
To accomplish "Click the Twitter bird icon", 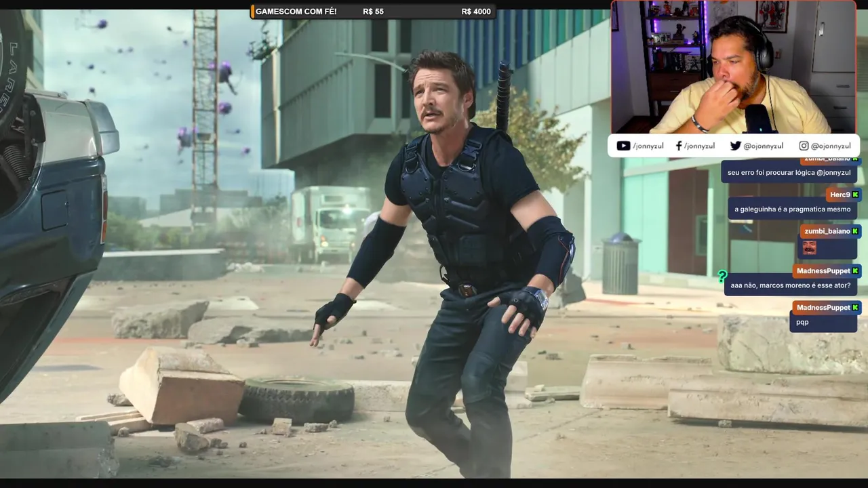I will coord(735,146).
